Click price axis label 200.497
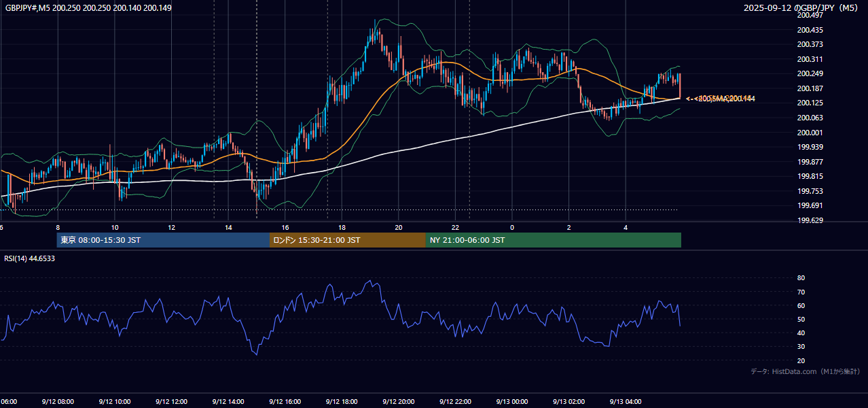The height and width of the screenshot is (408, 868). pos(810,15)
